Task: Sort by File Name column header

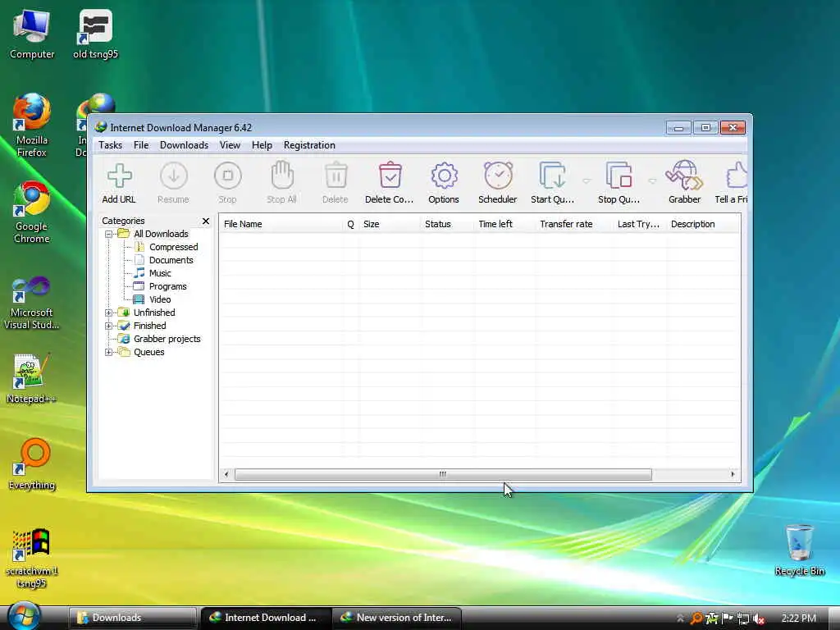Action: click(281, 224)
